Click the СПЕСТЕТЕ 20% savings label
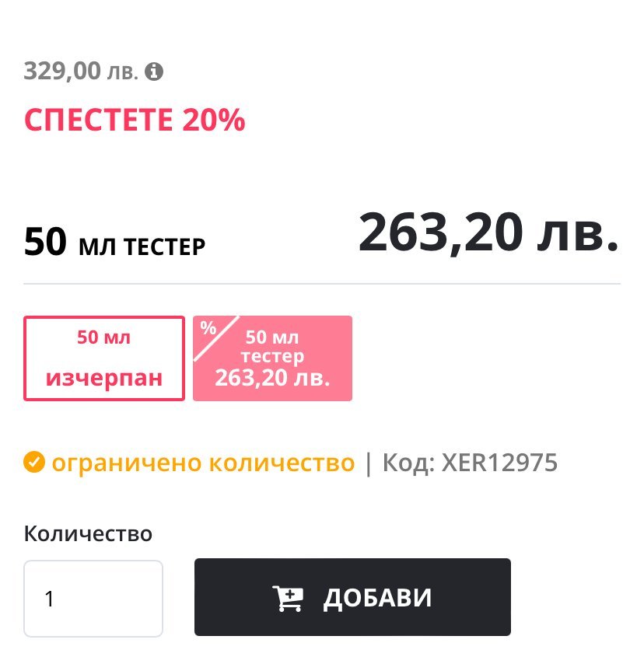This screenshot has width=644, height=671. [x=135, y=121]
